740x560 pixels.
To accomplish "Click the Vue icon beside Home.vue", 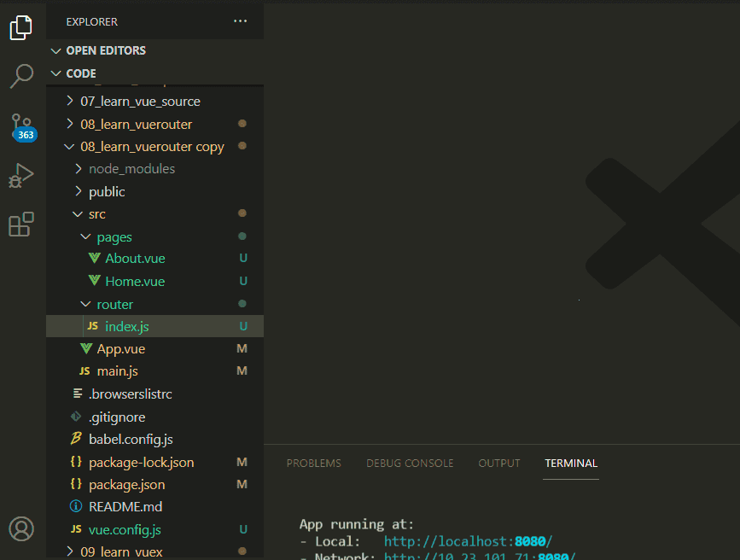I will click(95, 281).
